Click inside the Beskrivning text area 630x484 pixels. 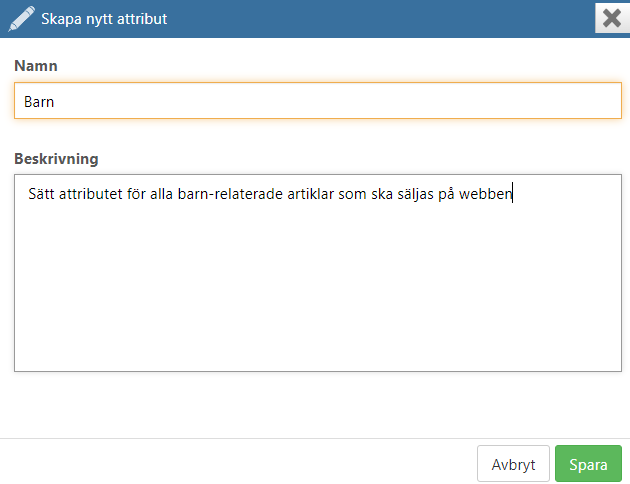point(318,273)
